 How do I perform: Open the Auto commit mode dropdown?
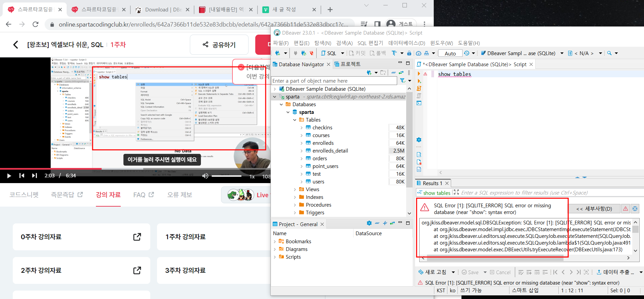click(x=450, y=53)
